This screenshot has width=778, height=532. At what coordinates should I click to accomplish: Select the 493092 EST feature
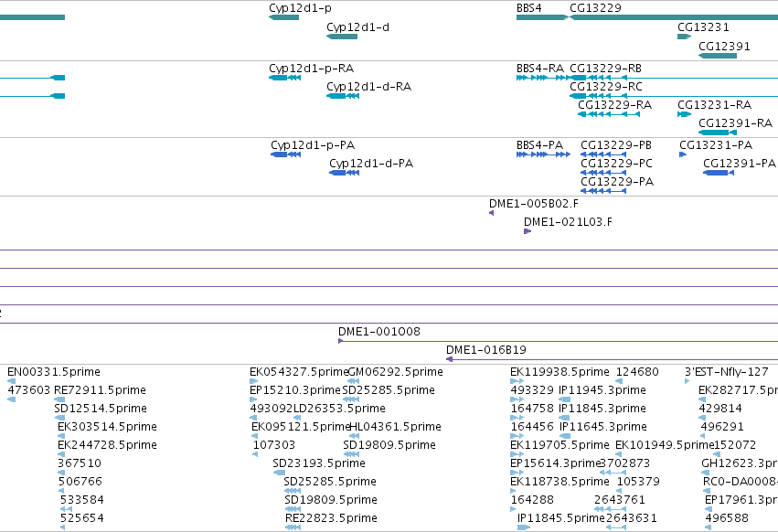click(253, 418)
